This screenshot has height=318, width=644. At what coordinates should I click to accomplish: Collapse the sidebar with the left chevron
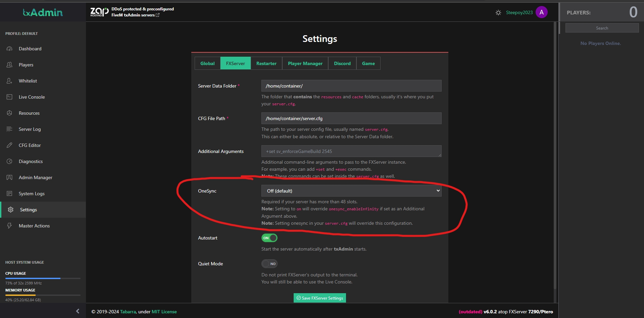tap(78, 311)
